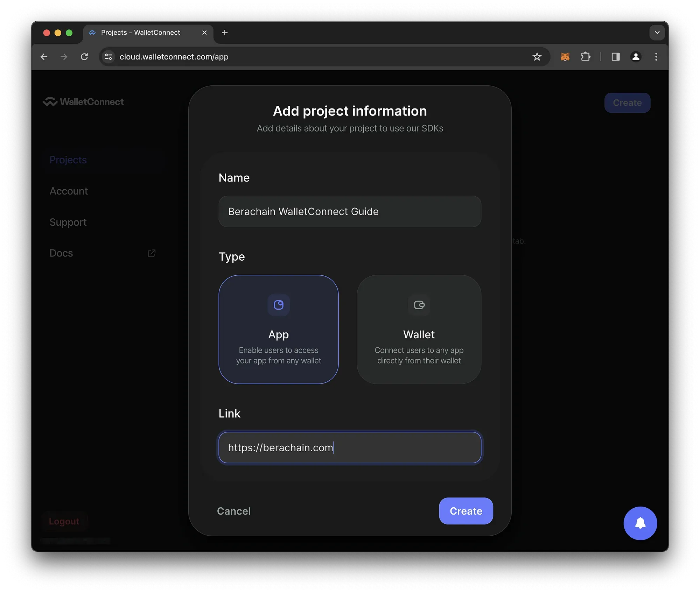This screenshot has width=700, height=593.
Task: Click the notification bell button
Action: pos(640,523)
